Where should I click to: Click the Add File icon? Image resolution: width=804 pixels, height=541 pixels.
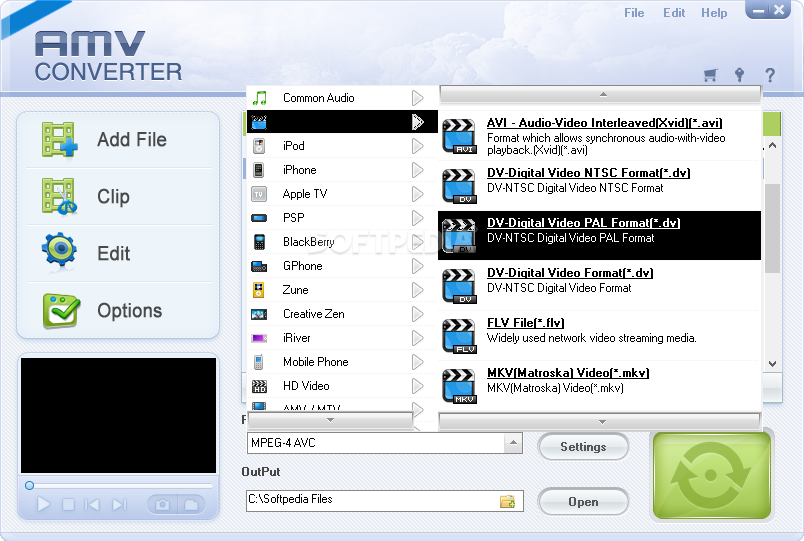coord(60,139)
